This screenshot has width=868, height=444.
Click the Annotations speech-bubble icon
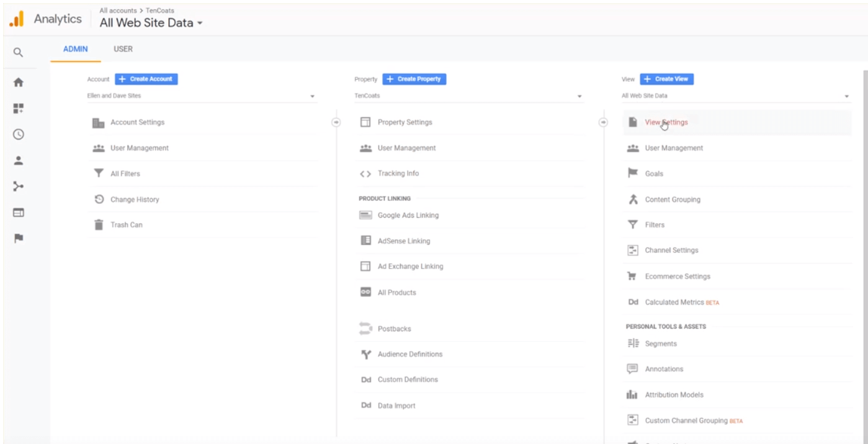tap(633, 369)
